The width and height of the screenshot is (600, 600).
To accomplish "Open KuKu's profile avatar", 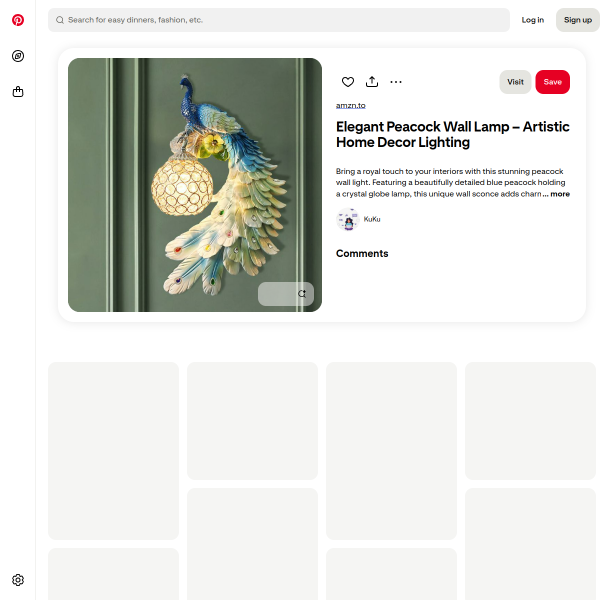I will pos(347,219).
